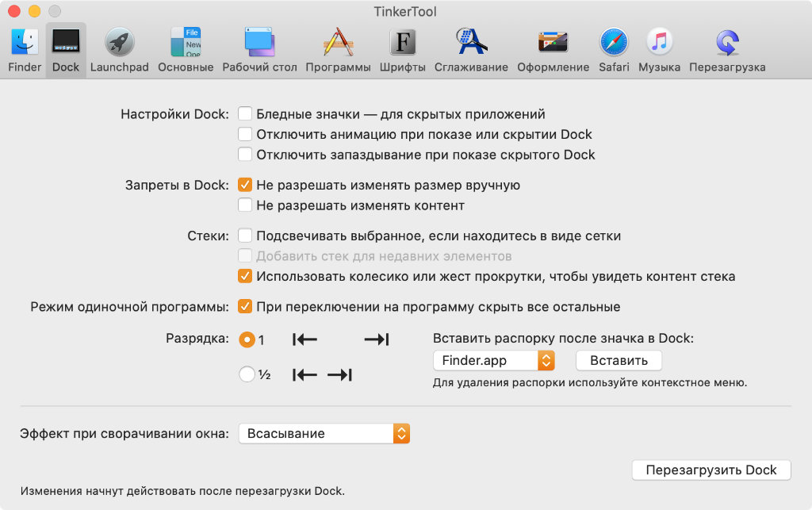Image resolution: width=812 pixels, height=510 pixels.
Task: Open the Сглаживание pane
Action: coord(471,50)
